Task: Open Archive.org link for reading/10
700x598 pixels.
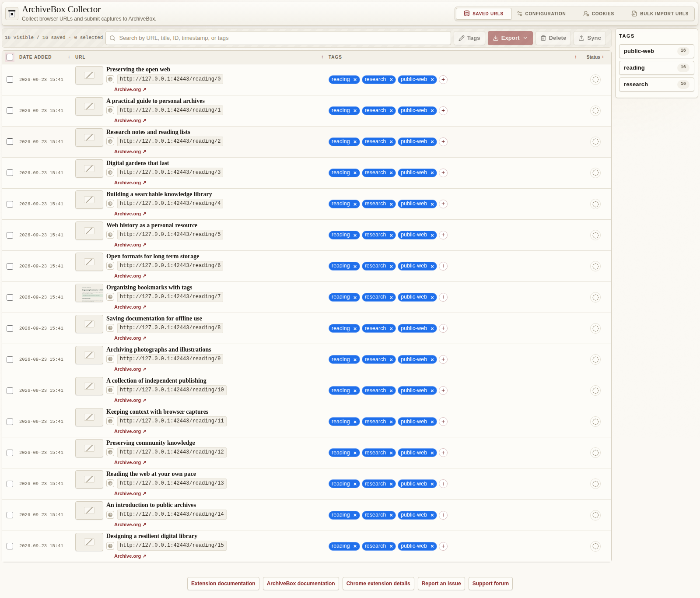Action: tap(130, 401)
